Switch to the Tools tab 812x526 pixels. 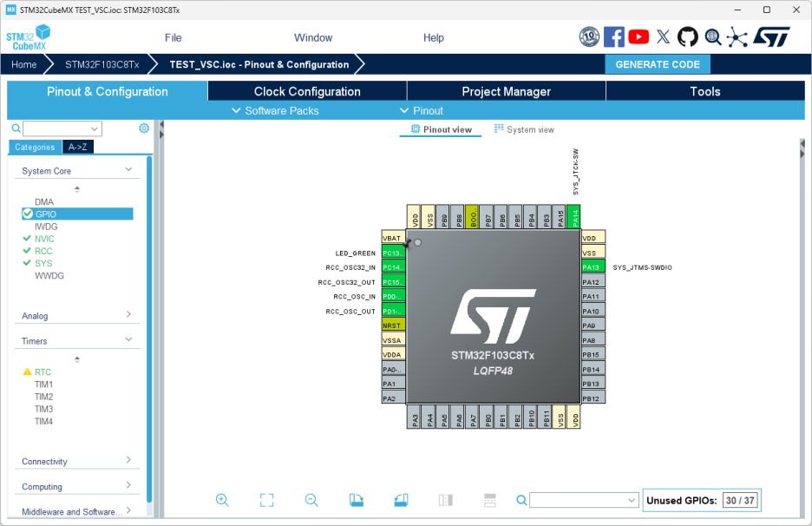704,91
